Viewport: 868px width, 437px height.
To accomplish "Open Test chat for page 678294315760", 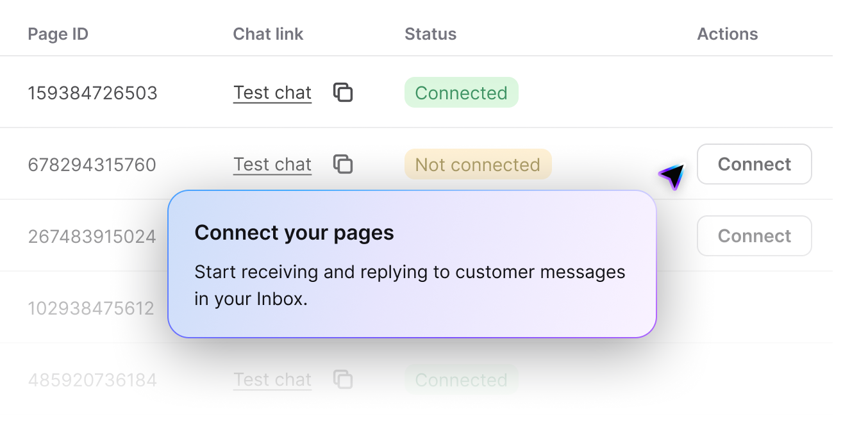I will pyautogui.click(x=272, y=164).
